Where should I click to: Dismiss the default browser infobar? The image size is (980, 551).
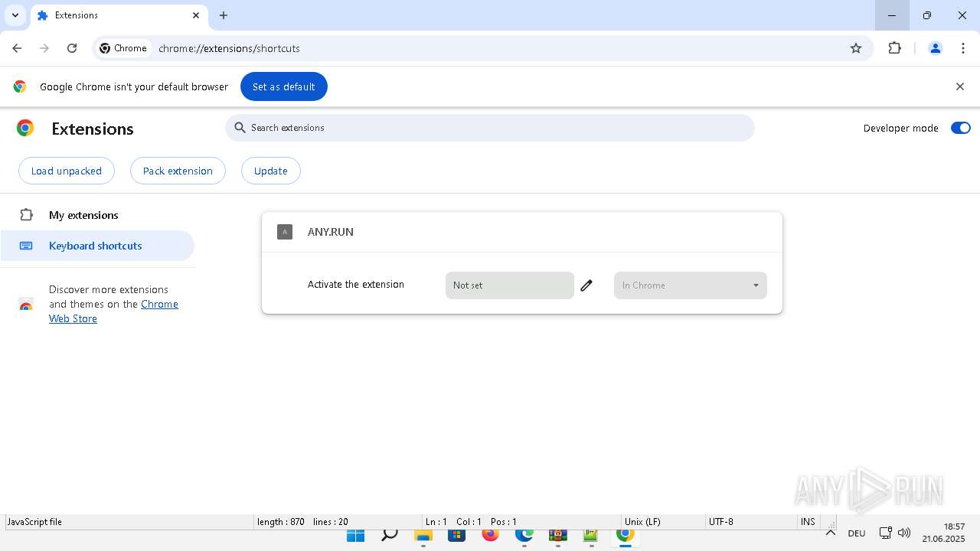pos(960,86)
